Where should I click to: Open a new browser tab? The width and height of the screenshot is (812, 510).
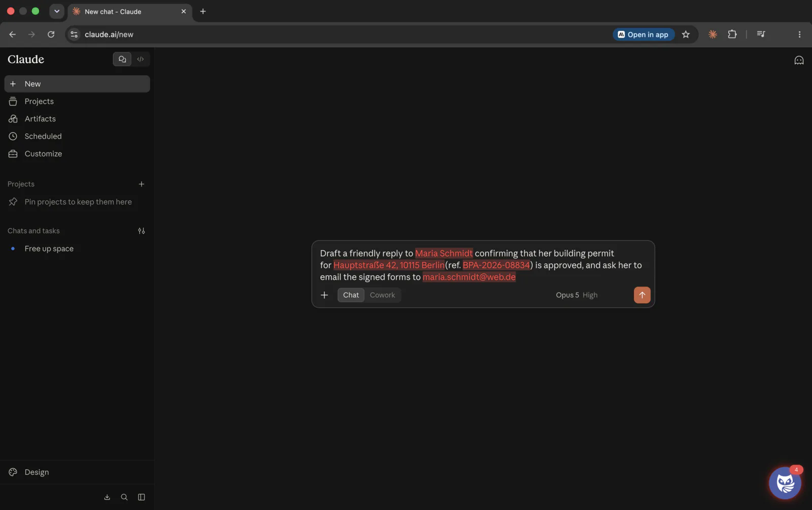(203, 11)
